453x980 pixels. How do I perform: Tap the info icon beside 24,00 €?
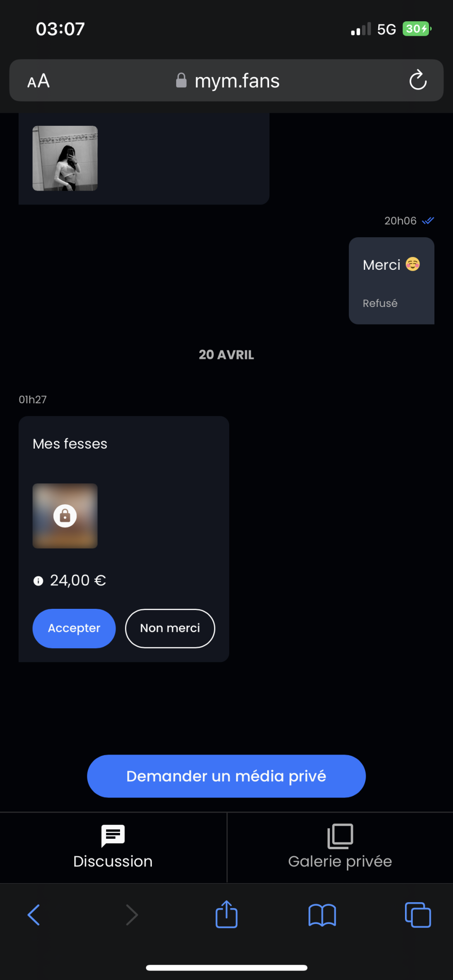[38, 581]
